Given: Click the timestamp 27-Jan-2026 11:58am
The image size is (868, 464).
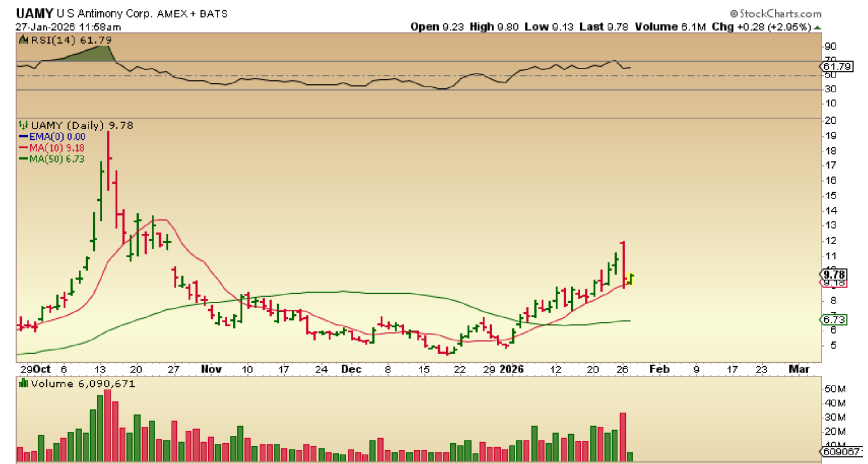Looking at the screenshot, I should coord(68,27).
